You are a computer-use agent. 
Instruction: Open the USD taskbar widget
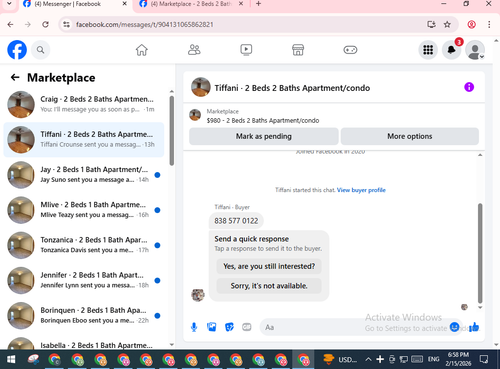coord(340,359)
